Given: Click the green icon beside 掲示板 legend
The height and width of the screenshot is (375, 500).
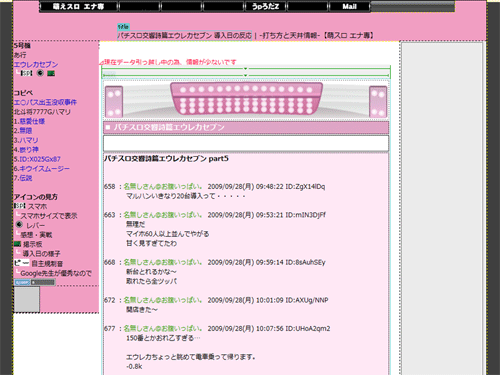Looking at the screenshot, I should click(x=17, y=244).
